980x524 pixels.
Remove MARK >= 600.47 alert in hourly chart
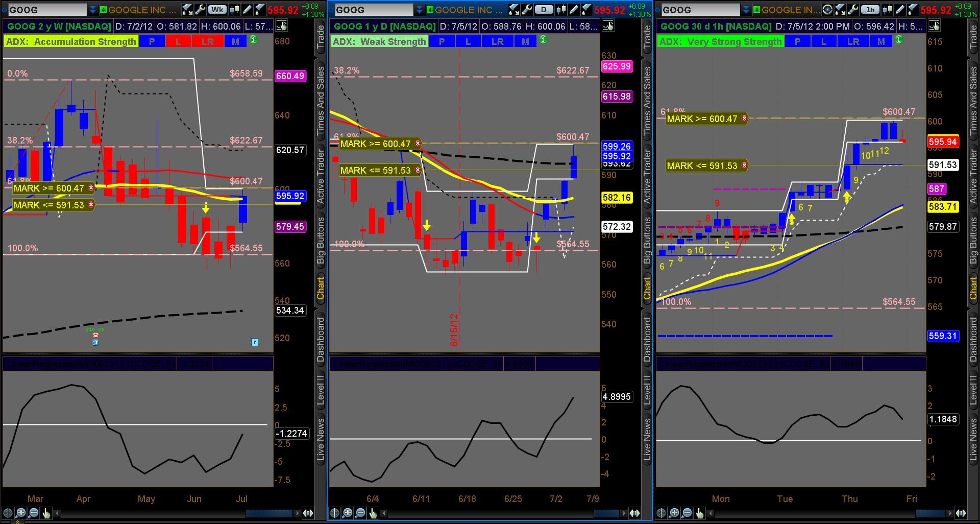(745, 118)
